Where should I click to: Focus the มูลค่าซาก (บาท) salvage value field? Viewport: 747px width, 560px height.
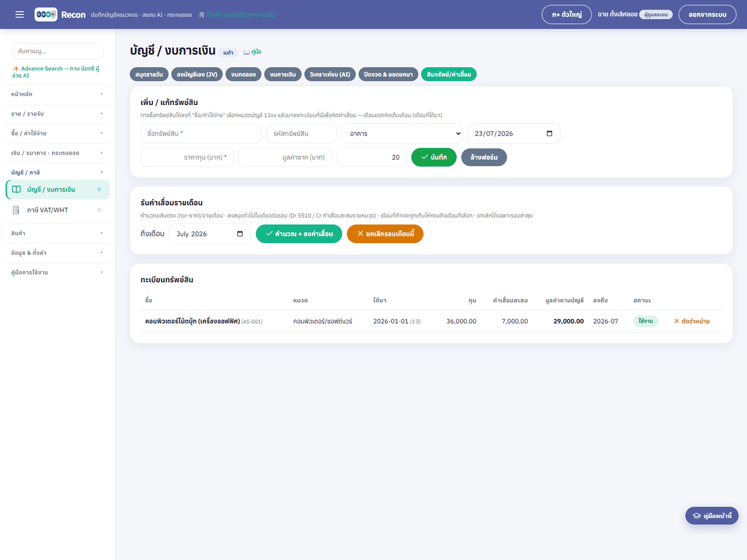(x=285, y=157)
